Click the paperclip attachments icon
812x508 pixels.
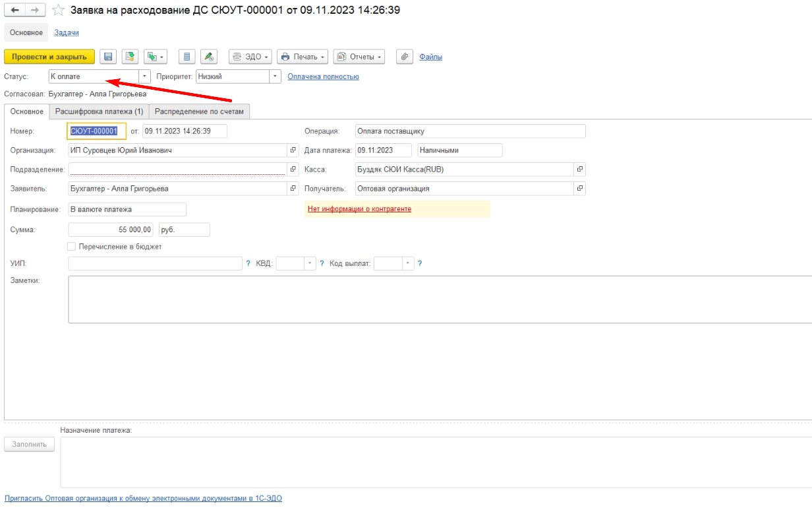[404, 57]
